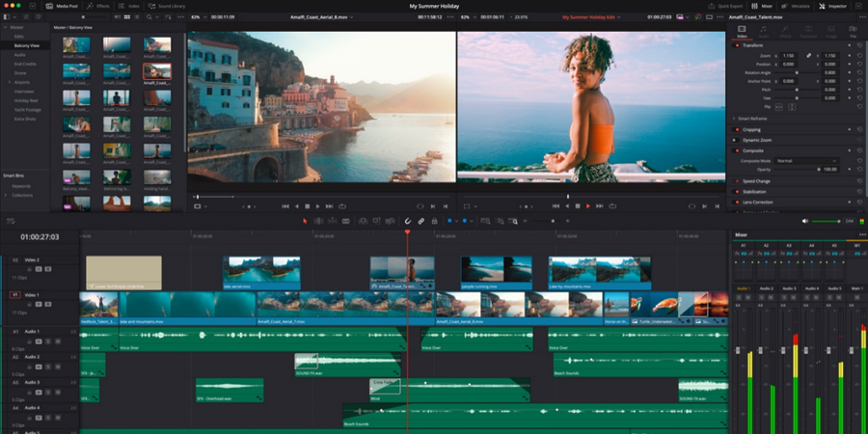Click the Detail Zoom icon
The image size is (868, 434).
click(x=500, y=221)
